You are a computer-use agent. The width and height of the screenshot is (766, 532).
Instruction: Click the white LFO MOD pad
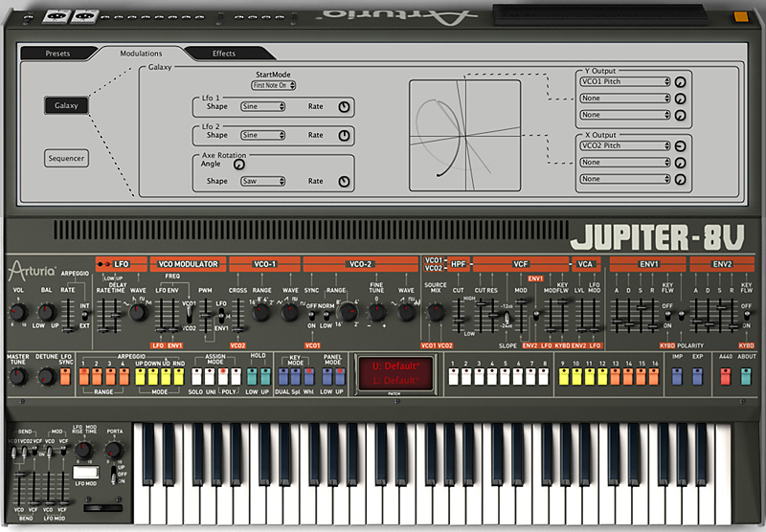[x=85, y=472]
